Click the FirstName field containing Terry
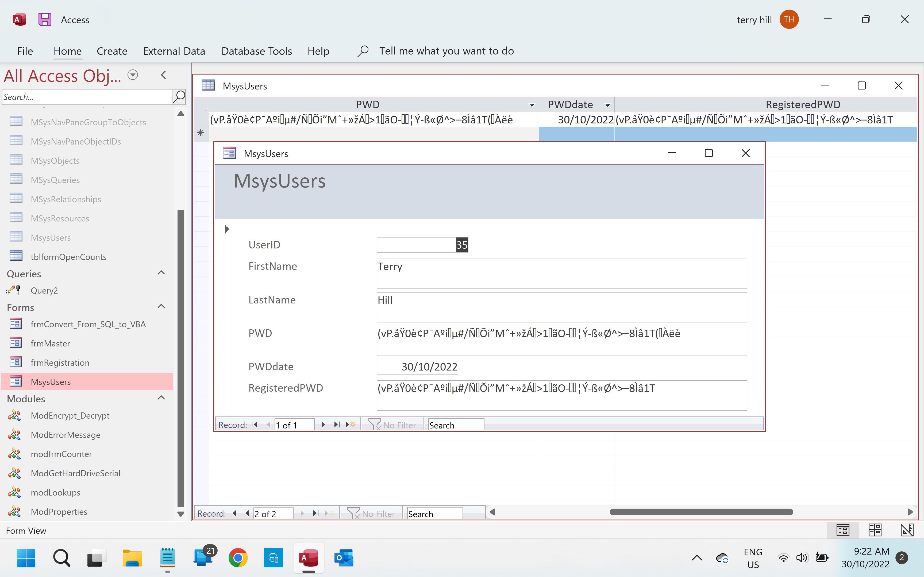Screen dimensions: 924x577 coord(561,273)
